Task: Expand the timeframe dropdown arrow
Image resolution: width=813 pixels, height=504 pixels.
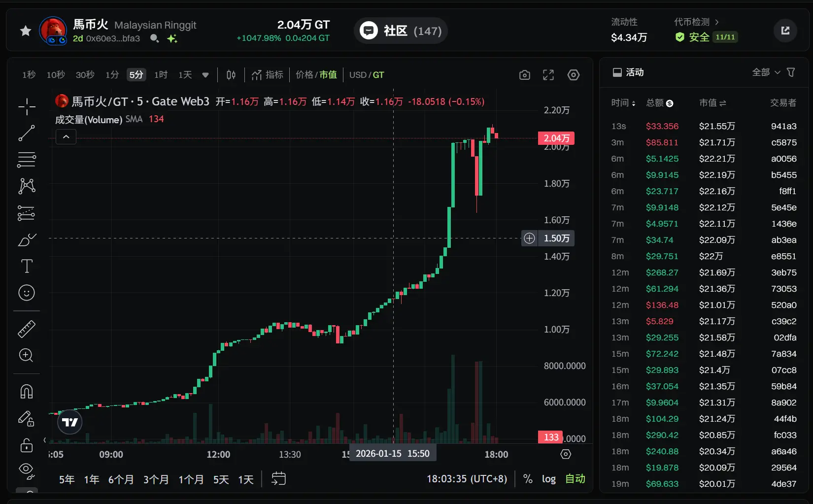Action: 205,75
